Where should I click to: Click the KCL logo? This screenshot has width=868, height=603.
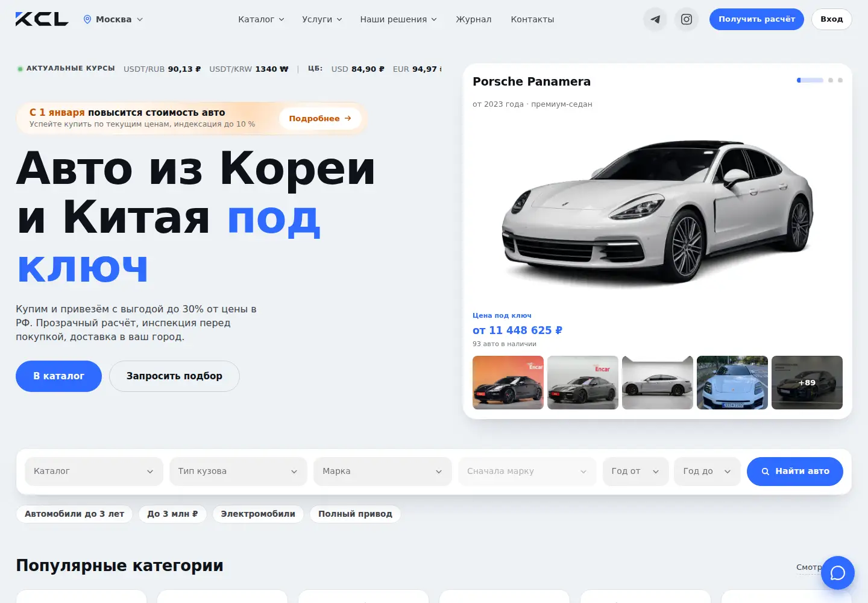pyautogui.click(x=42, y=19)
